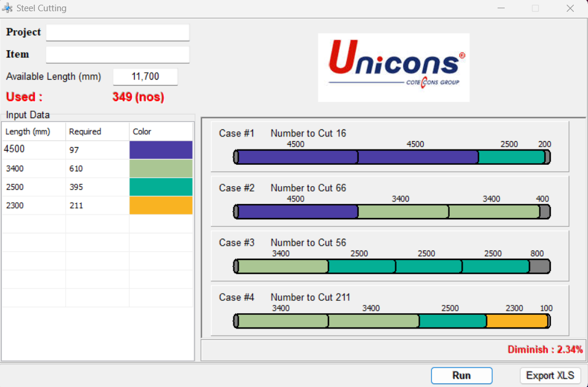The image size is (588, 387).
Task: Click the Case #1 label
Action: pyautogui.click(x=236, y=134)
